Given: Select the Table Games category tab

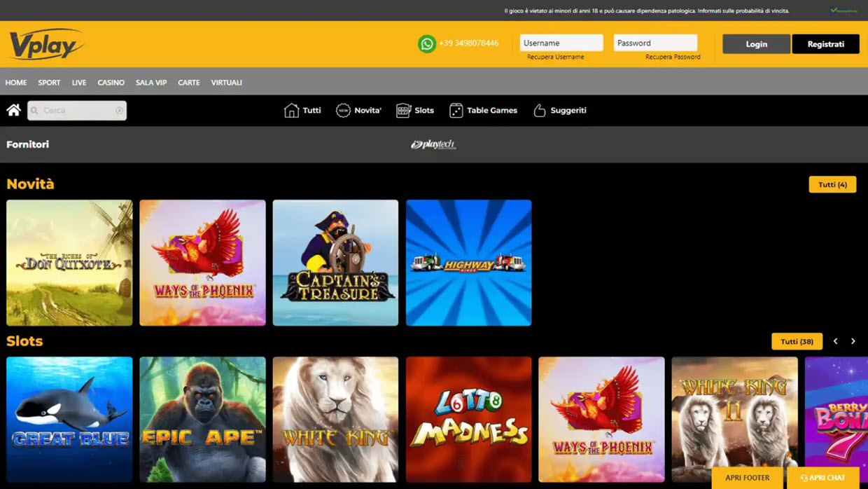Looking at the screenshot, I should pos(483,110).
